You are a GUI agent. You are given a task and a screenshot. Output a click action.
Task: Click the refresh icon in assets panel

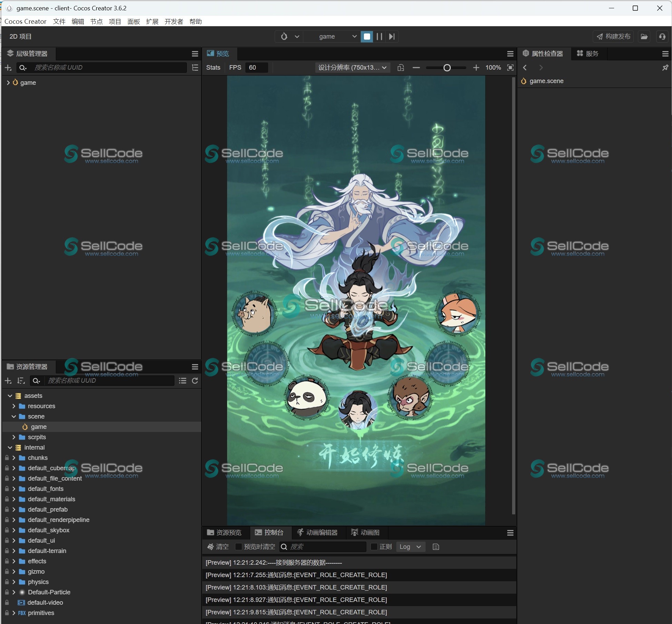point(195,381)
